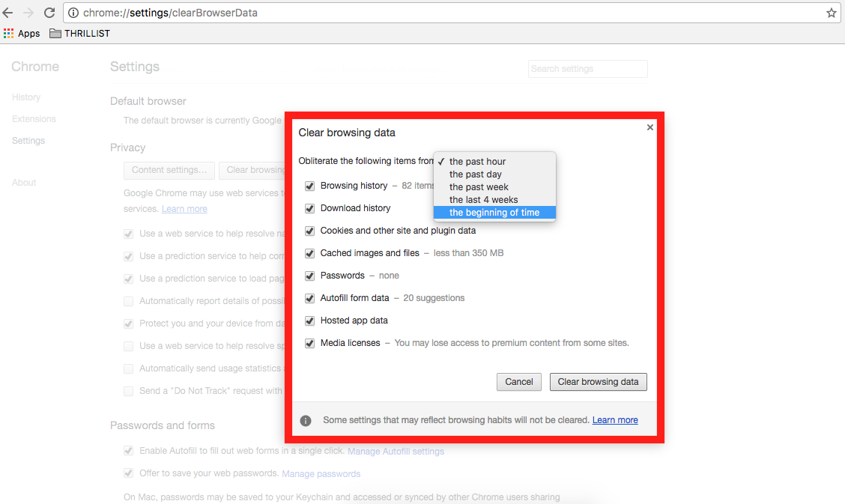Click the Clear browsing data button
845x504 pixels.
click(x=598, y=382)
